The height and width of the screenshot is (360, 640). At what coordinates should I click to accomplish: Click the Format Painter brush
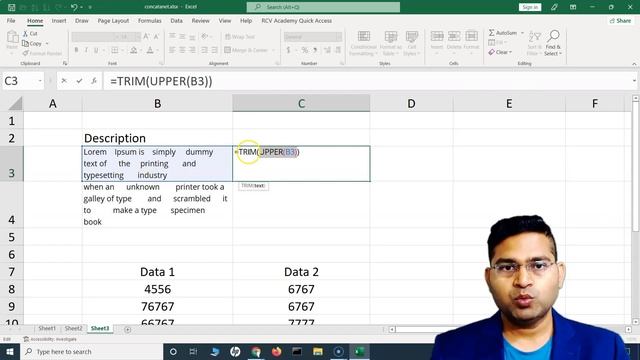tap(42, 53)
